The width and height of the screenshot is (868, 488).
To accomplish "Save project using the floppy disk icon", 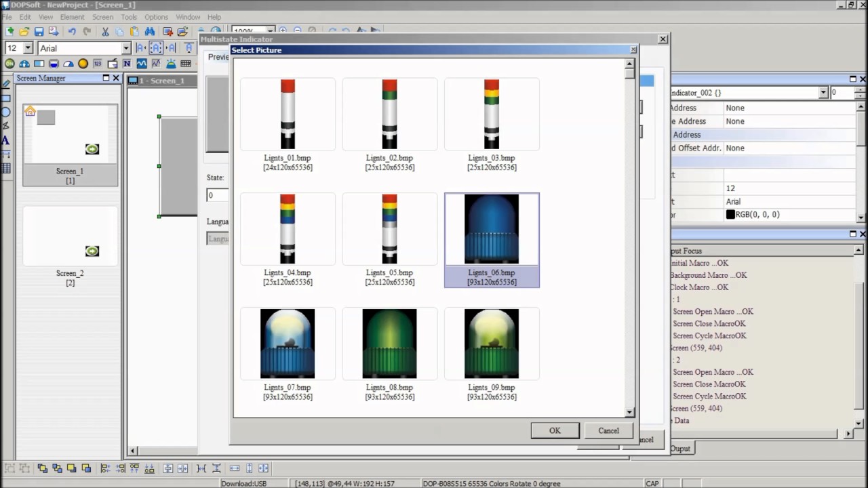I will [39, 31].
